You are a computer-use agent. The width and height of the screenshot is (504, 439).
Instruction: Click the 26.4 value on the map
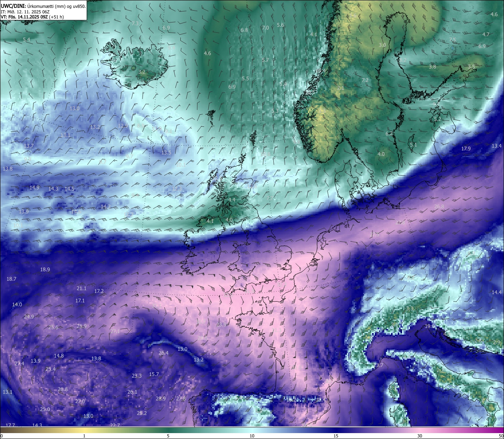click(x=163, y=353)
